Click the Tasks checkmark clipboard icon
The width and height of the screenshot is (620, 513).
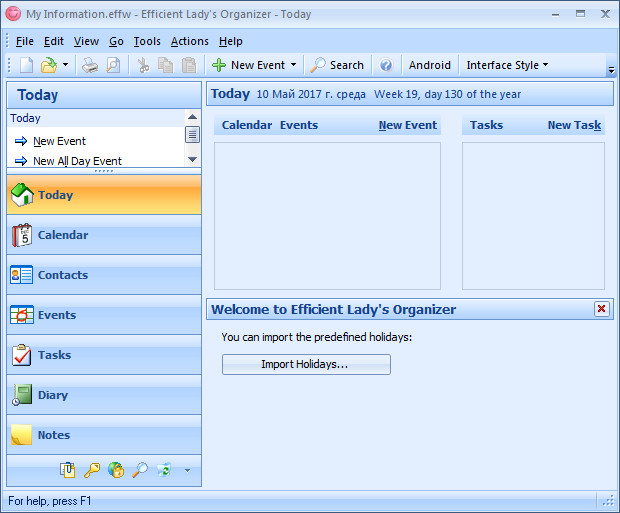[x=21, y=355]
